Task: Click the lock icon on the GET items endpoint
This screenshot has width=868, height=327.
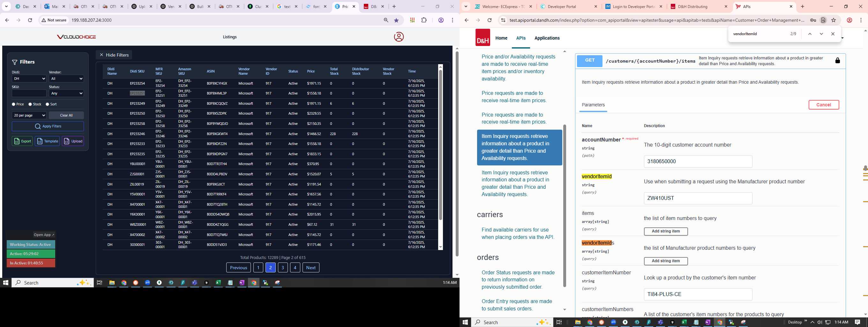Action: tap(837, 61)
